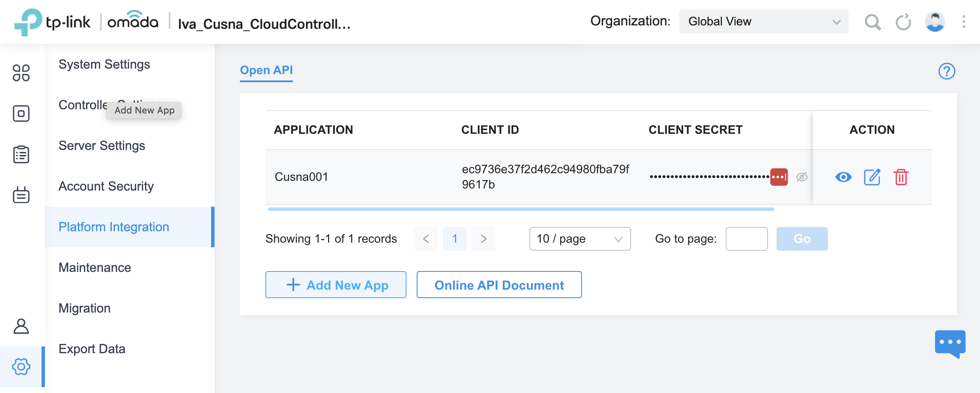
Task: Delete the Cusna001 application with trash icon
Action: pos(901,177)
